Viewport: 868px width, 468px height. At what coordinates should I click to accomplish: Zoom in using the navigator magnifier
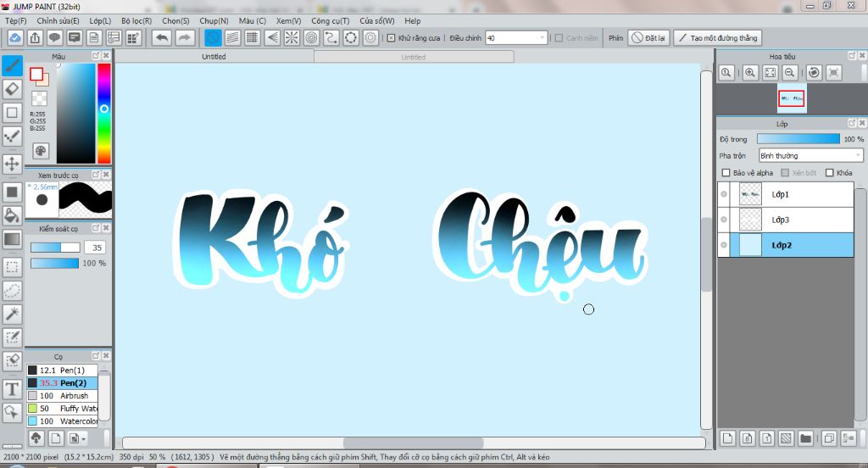(750, 73)
